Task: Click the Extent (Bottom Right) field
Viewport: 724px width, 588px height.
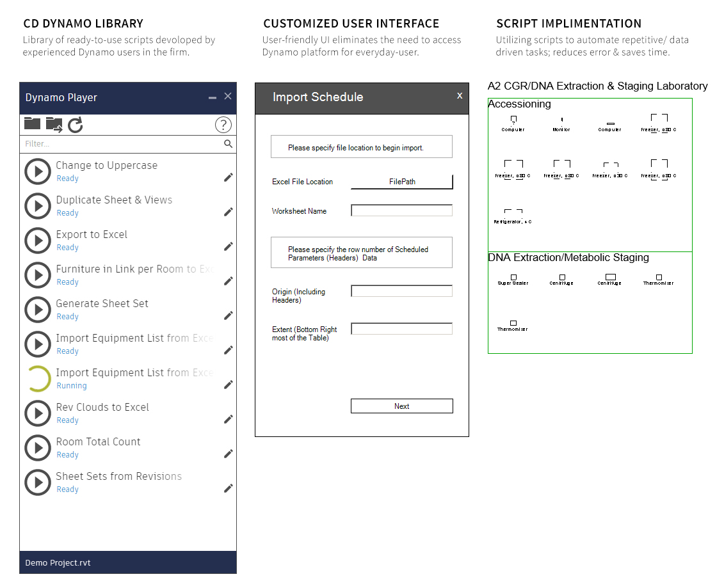Action: (x=402, y=329)
